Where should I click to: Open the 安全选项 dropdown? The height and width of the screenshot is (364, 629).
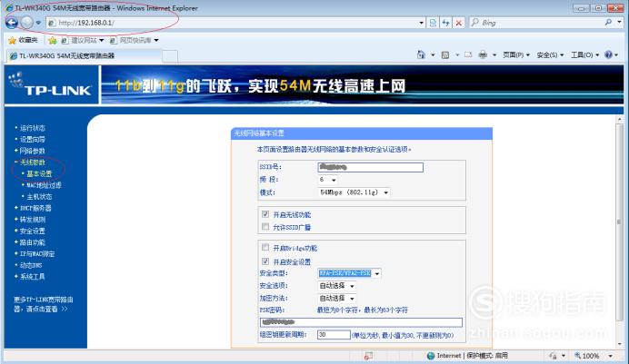tap(336, 286)
